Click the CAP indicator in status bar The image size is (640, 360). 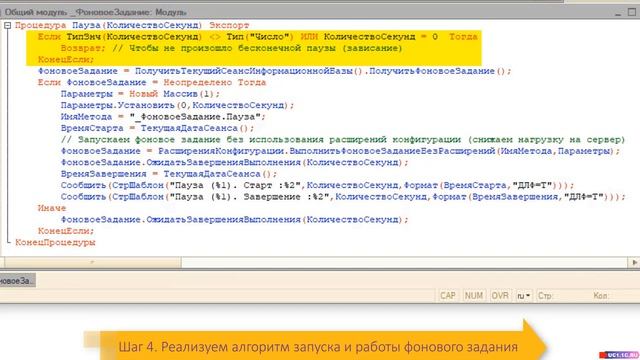coord(447,296)
